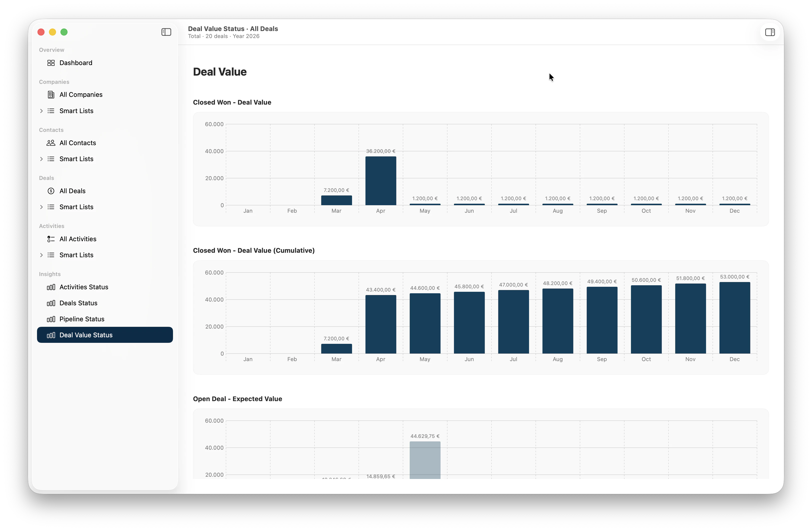
Task: Click the Activities Status bar chart icon
Action: tap(50, 287)
